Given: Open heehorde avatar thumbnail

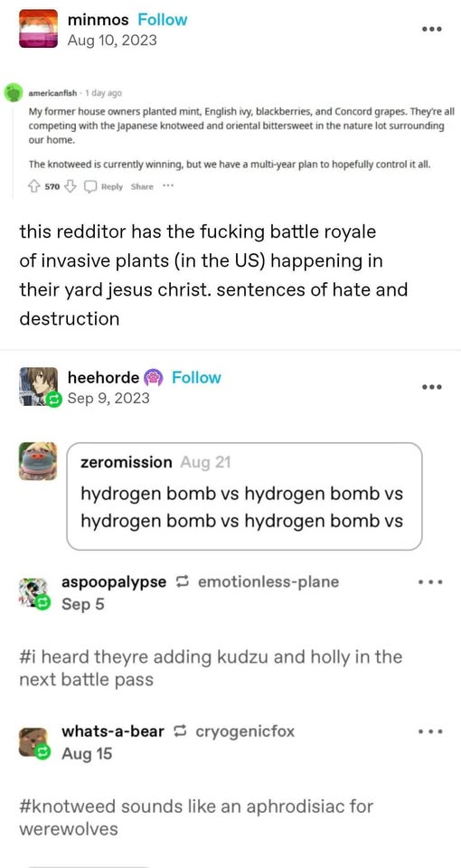Looking at the screenshot, I should (38, 386).
